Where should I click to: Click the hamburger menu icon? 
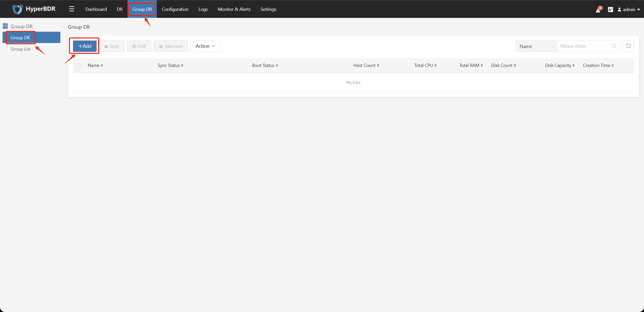coord(71,9)
